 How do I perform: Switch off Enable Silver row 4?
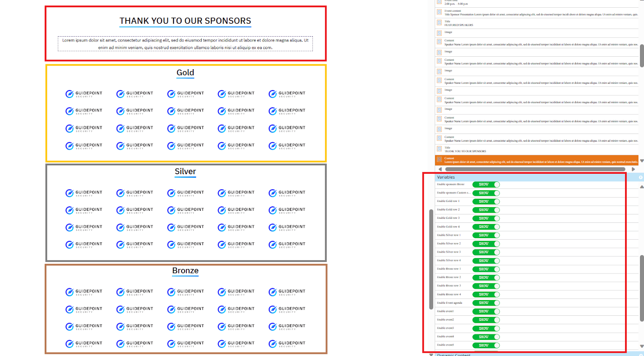click(x=486, y=261)
